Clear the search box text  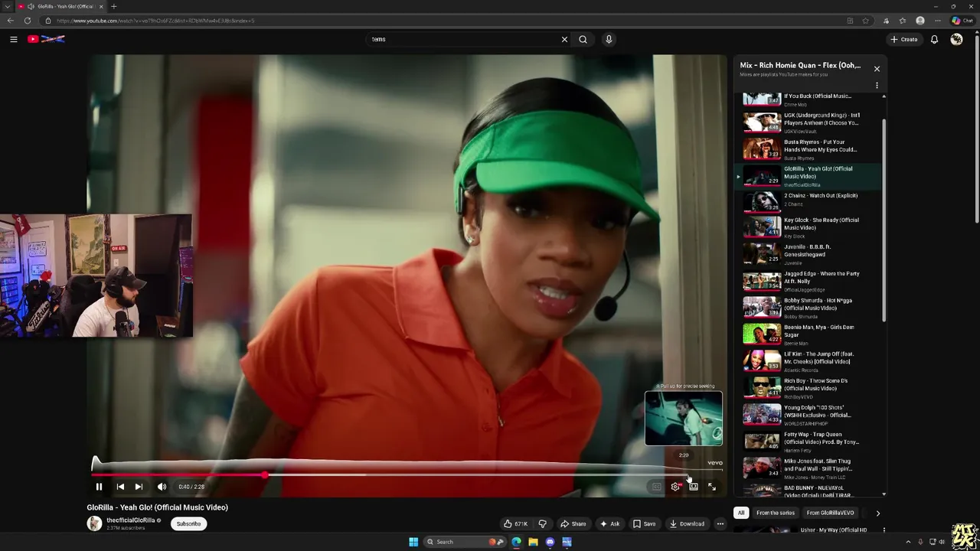coord(564,39)
